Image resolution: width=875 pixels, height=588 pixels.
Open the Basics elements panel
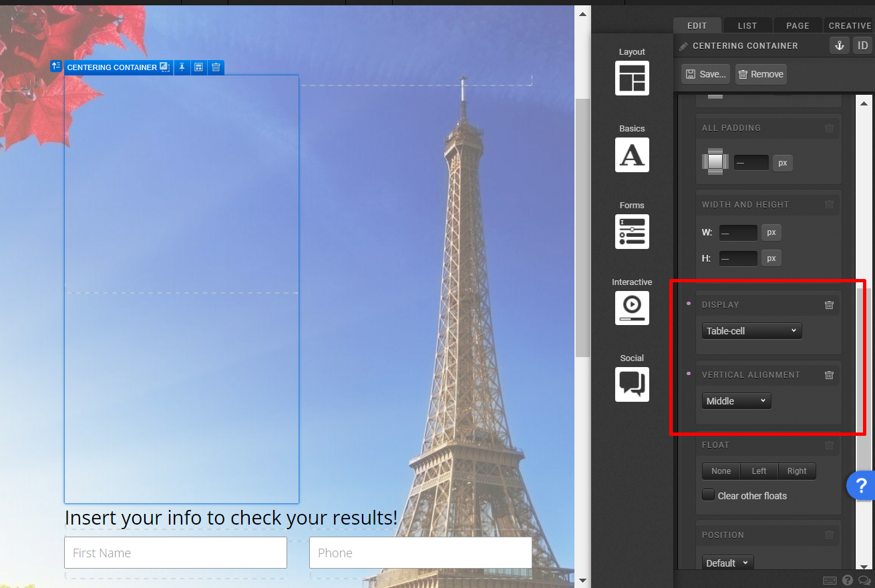click(x=632, y=155)
